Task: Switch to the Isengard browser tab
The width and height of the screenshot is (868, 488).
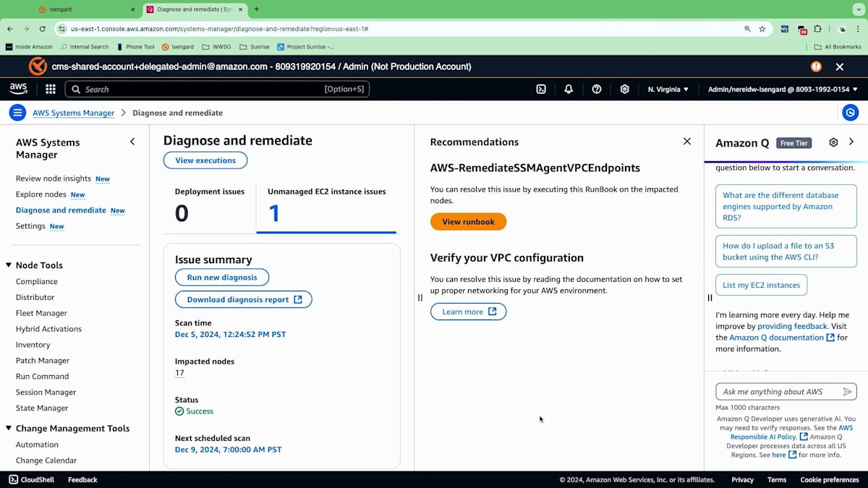Action: coord(87,9)
